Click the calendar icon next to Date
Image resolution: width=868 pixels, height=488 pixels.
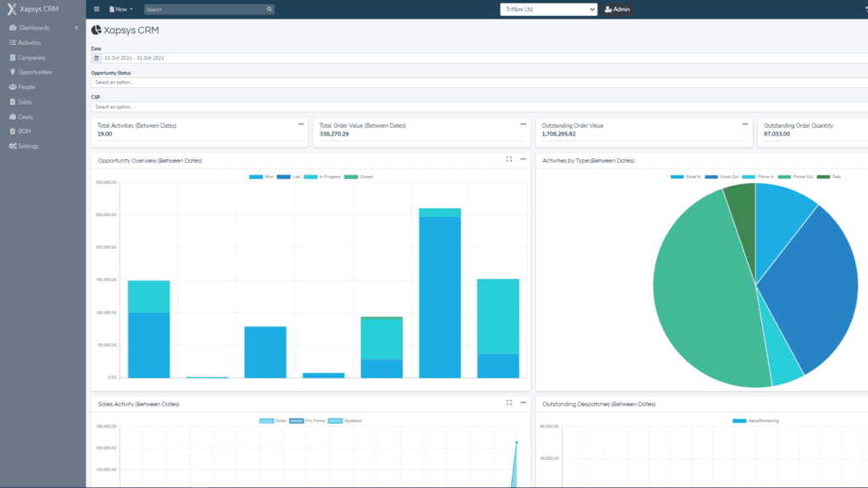point(97,58)
